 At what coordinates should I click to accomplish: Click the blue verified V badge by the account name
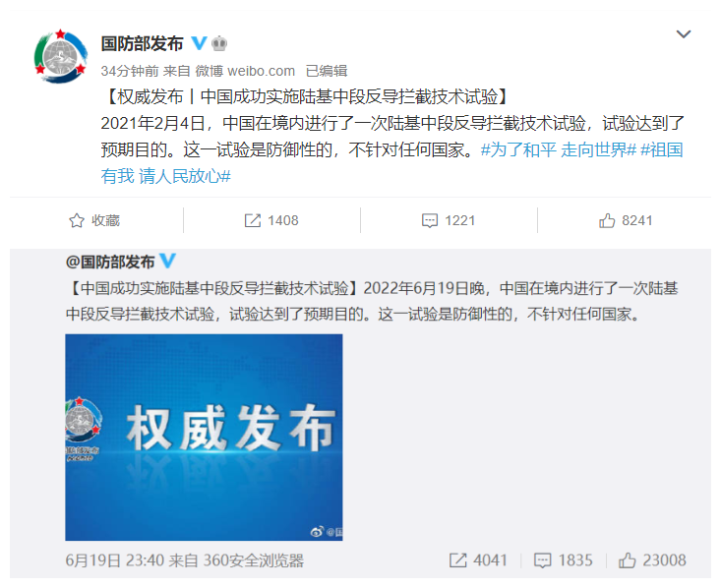199,43
